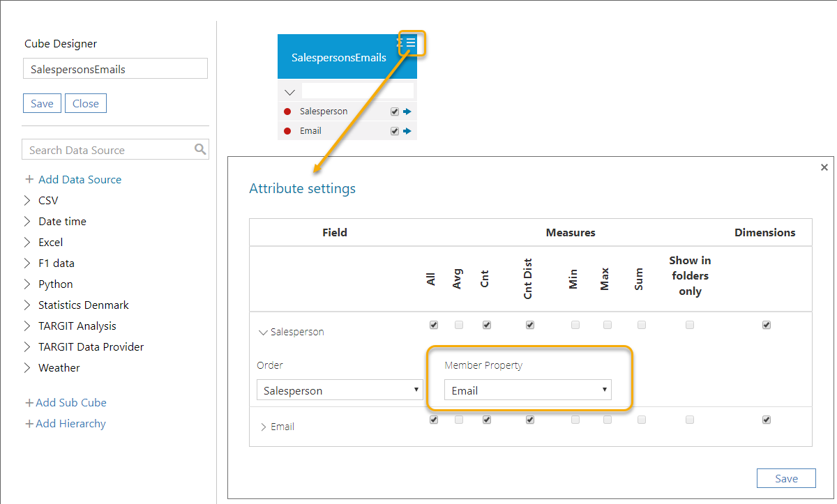Enable Avg measure for Email row
Image resolution: width=837 pixels, height=504 pixels.
point(459,420)
